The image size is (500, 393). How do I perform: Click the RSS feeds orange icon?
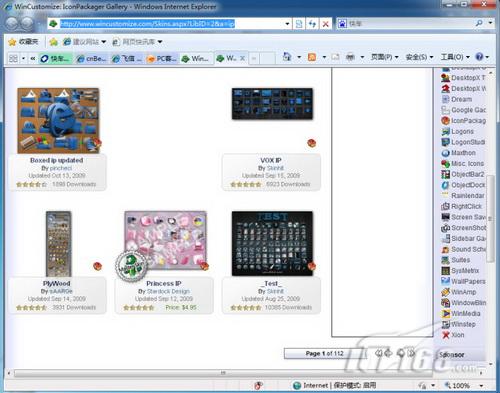[x=312, y=57]
